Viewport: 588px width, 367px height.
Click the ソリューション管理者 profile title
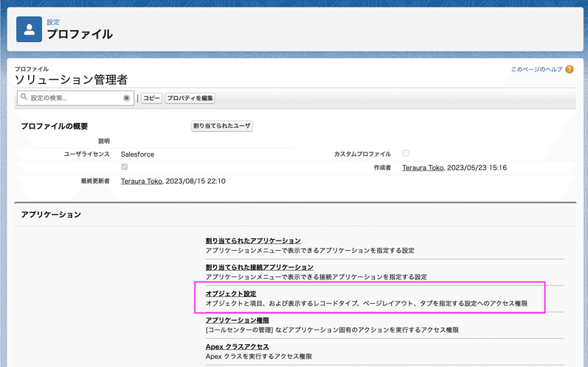pyautogui.click(x=71, y=79)
